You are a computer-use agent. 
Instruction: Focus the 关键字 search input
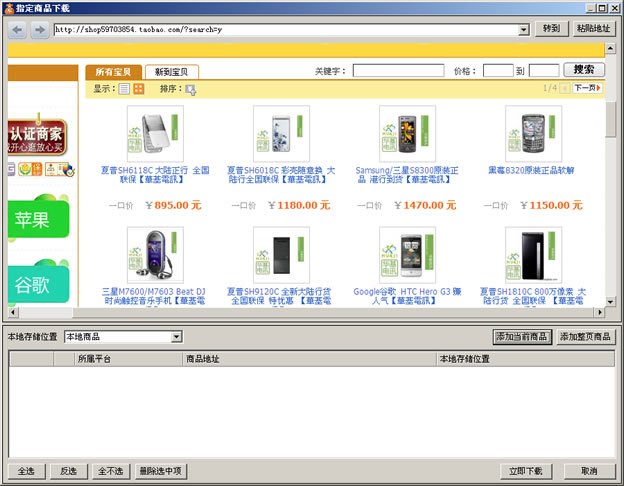click(x=398, y=71)
